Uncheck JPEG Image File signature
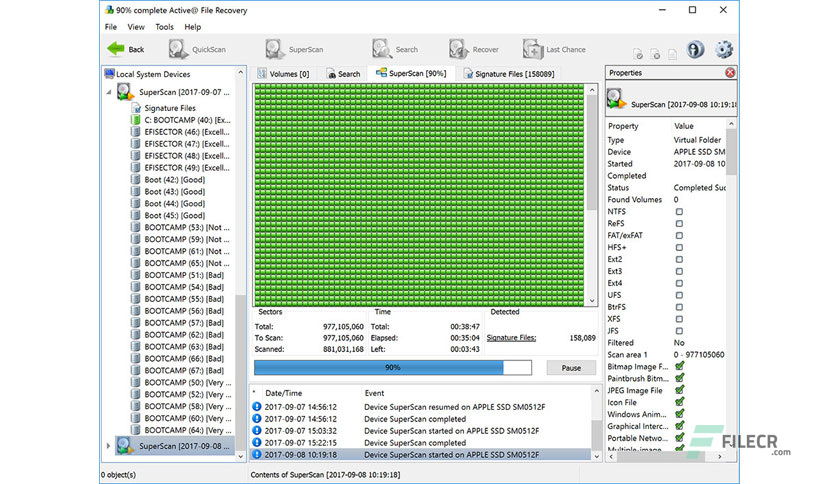Viewport: 836px width, 484px height. click(x=680, y=390)
